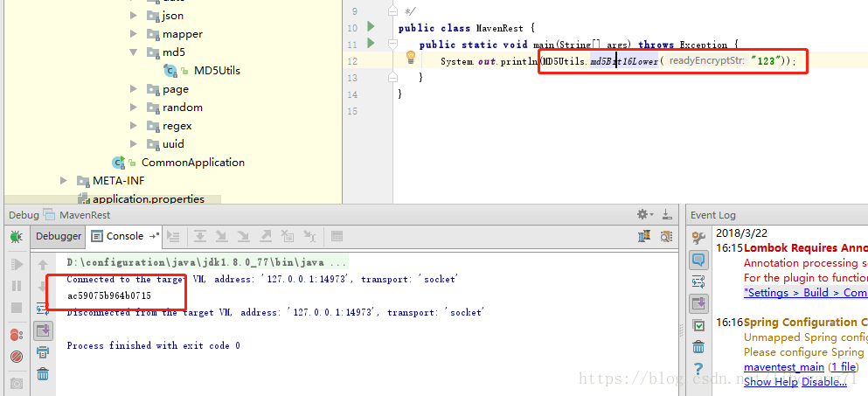Click the folded jdk1.8.0_77 java command line
The height and width of the screenshot is (396, 868).
point(207,262)
